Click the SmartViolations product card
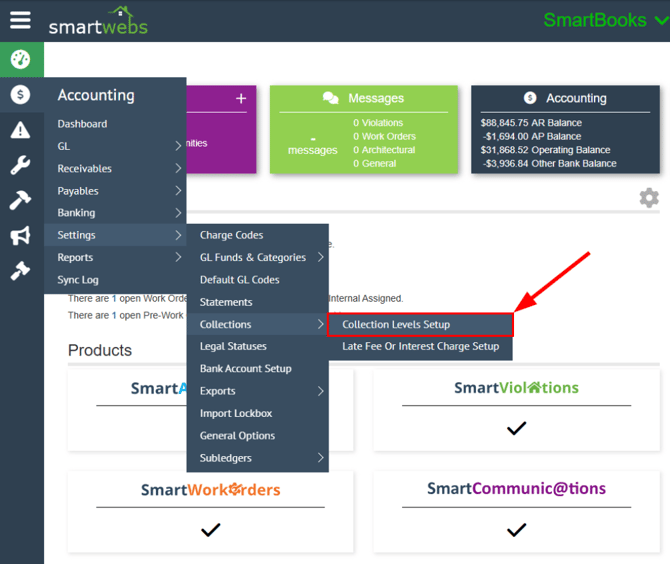 pos(516,409)
